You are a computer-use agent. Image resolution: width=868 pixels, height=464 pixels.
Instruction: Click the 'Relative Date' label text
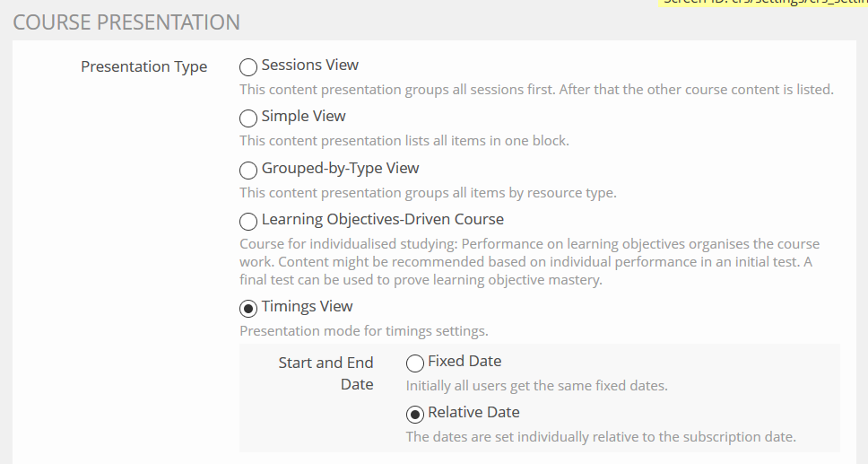(473, 413)
